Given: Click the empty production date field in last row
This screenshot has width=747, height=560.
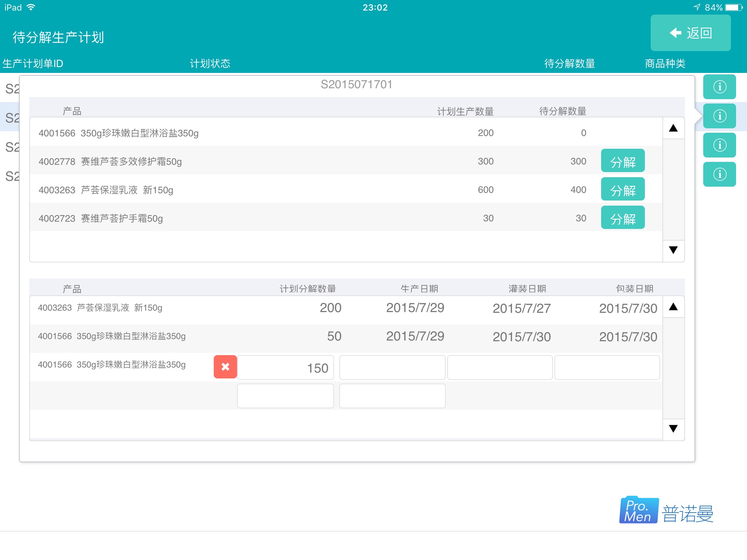Looking at the screenshot, I should [392, 396].
